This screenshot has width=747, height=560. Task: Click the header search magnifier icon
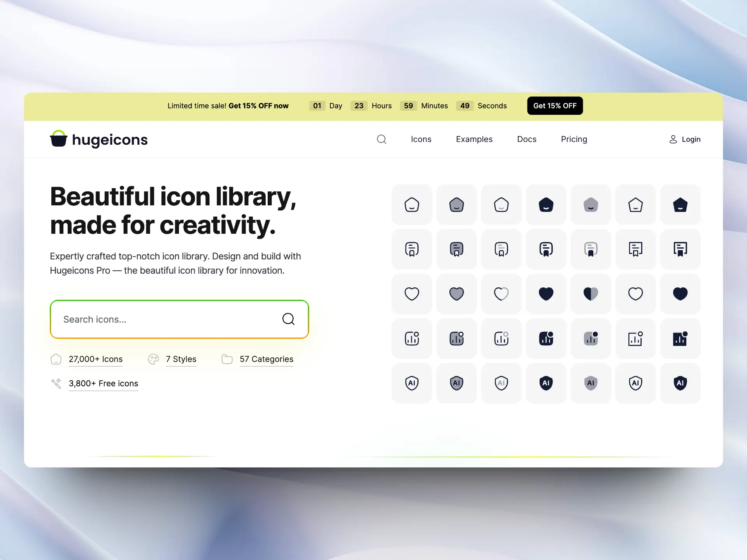[x=381, y=139]
